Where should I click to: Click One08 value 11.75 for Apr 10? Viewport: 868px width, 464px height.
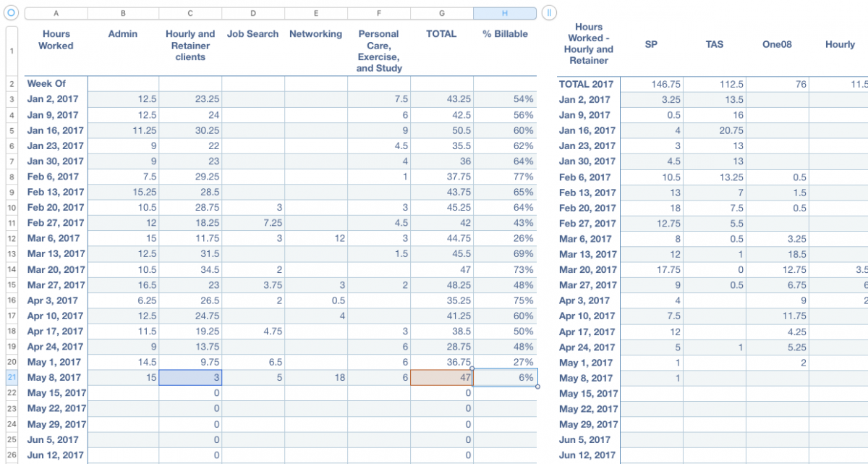777,316
